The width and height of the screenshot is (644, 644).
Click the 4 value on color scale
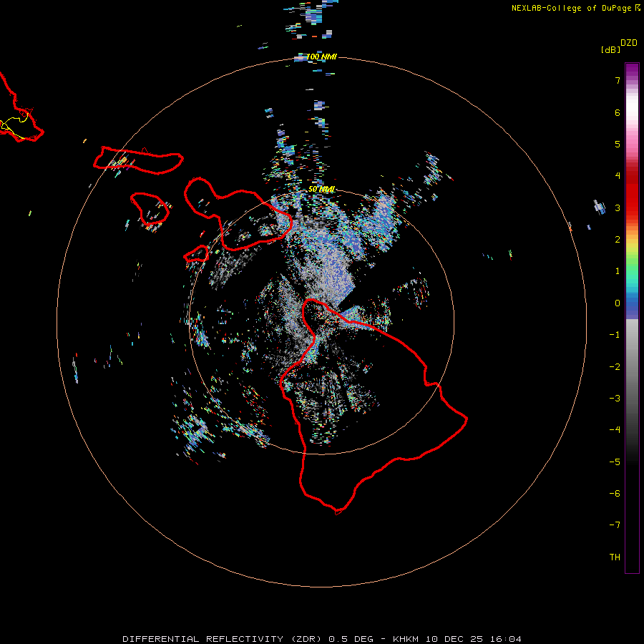[x=618, y=176]
